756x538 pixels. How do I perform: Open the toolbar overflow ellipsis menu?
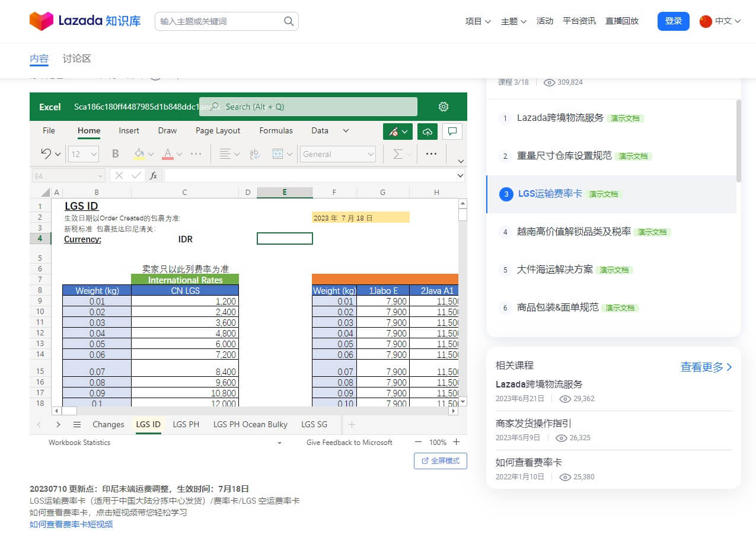[x=431, y=154]
